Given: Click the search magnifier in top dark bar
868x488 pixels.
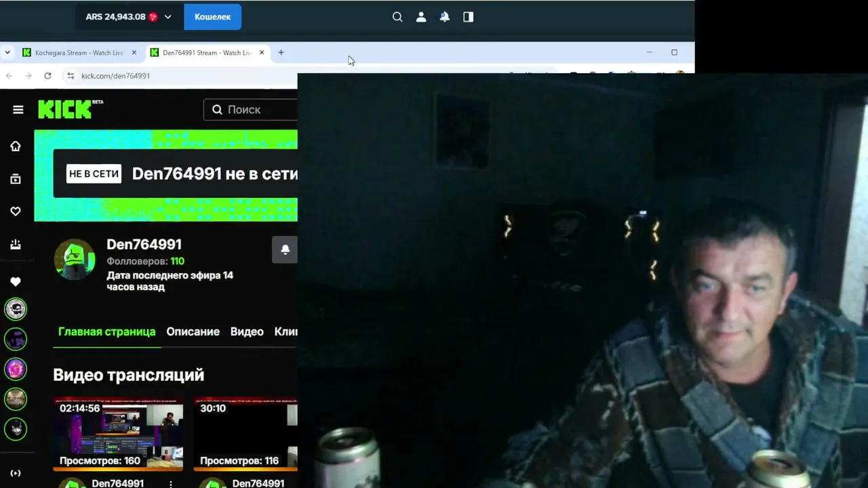Looking at the screenshot, I should click(397, 17).
